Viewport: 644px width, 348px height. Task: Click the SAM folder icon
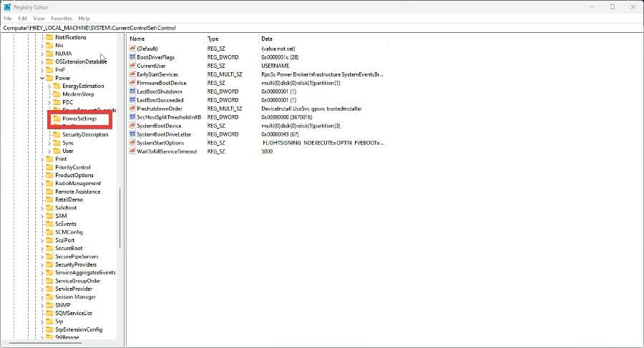tap(49, 216)
